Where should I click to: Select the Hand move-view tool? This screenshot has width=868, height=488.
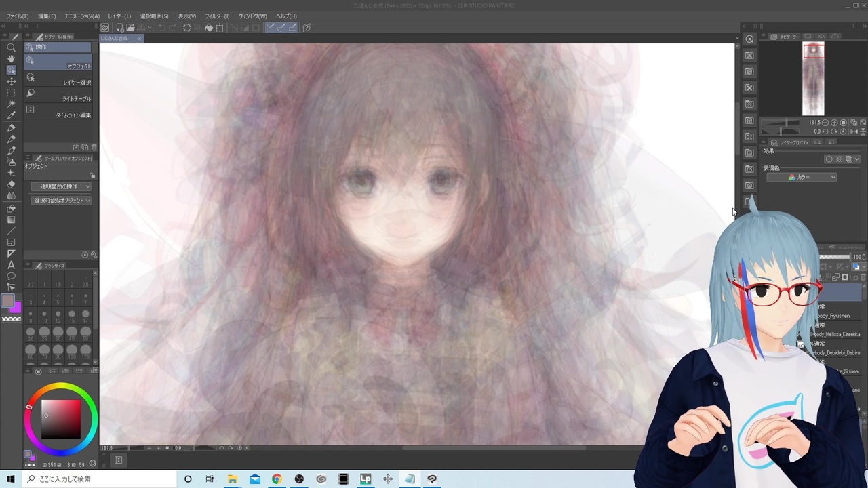pyautogui.click(x=12, y=59)
